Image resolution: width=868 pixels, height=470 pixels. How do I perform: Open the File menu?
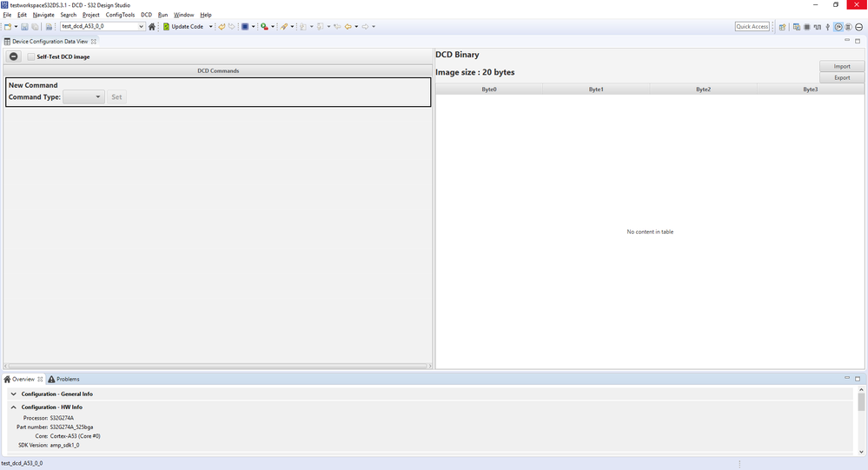click(x=7, y=15)
